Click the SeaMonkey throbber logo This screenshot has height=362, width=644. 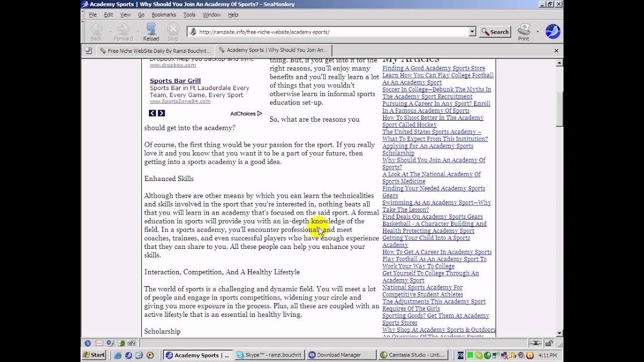tap(553, 31)
